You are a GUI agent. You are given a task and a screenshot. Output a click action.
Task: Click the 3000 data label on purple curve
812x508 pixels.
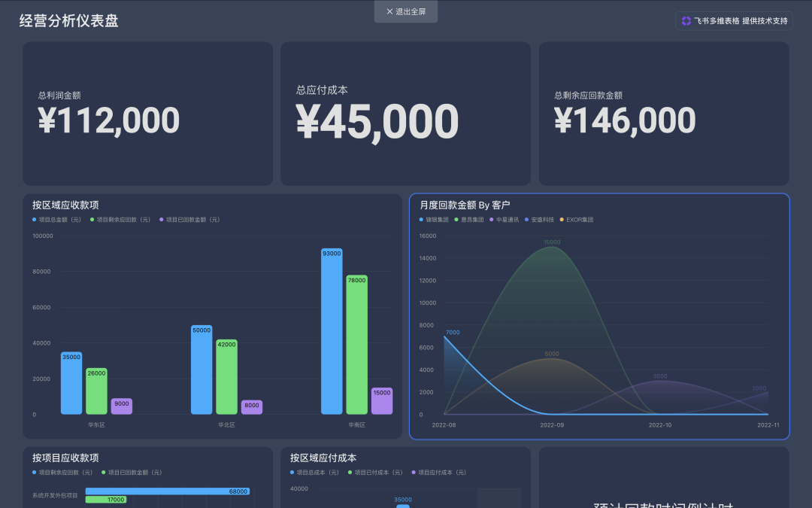660,376
